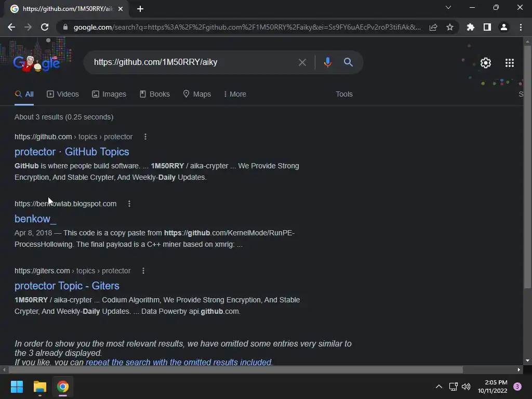532x399 pixels.
Task: Open File Explorer from the taskbar
Action: tap(39, 387)
